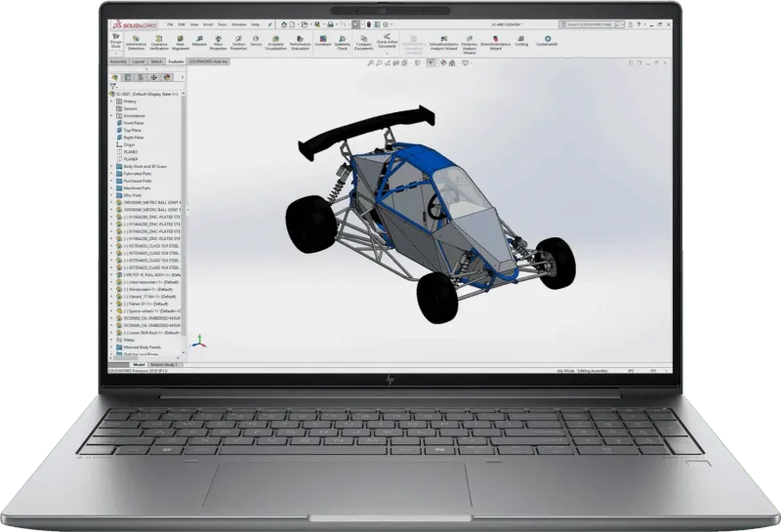Open Assembly Visualization
Image resolution: width=781 pixels, height=532 pixels.
tap(275, 43)
